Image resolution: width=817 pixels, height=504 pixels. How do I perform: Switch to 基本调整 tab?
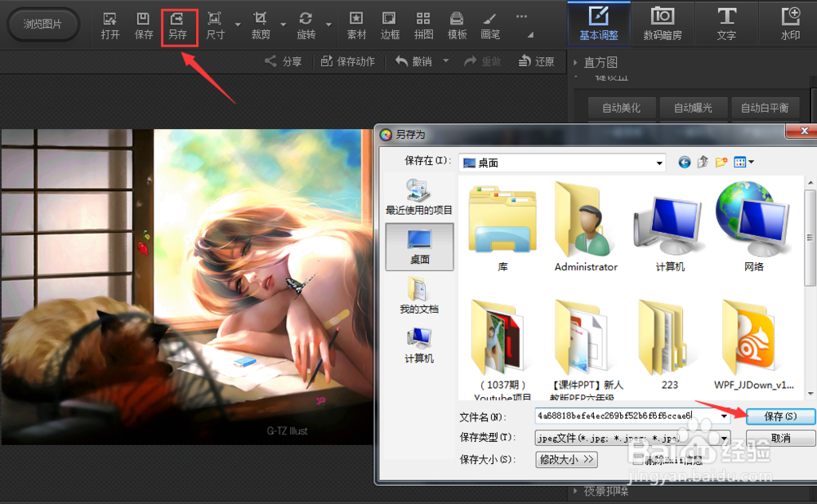click(x=599, y=23)
